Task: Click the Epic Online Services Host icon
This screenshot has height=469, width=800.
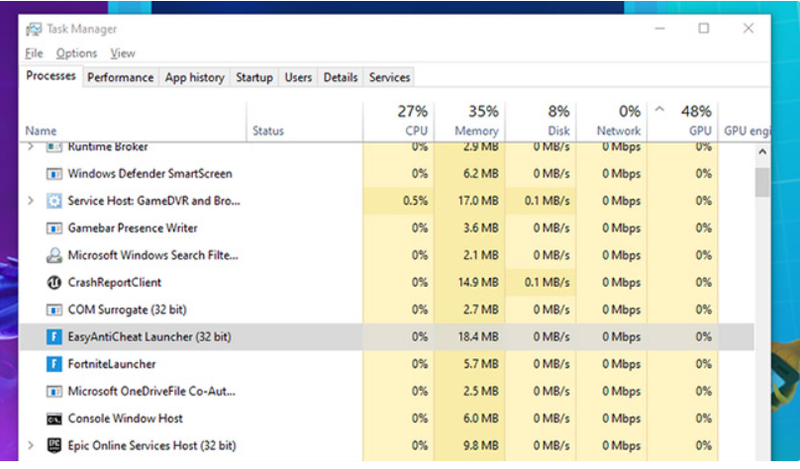Action: [x=54, y=446]
